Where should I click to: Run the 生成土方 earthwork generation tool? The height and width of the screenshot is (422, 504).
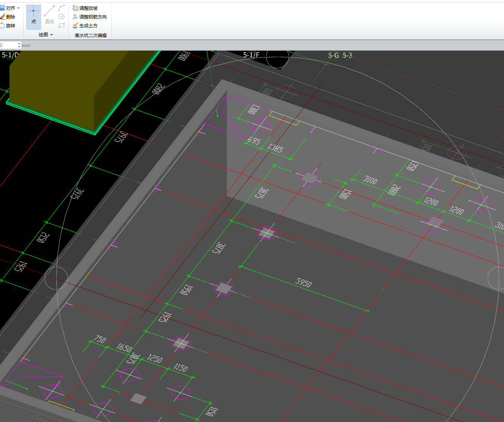(85, 25)
